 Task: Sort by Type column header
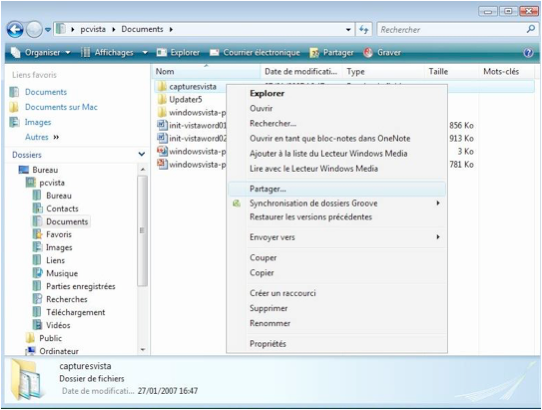pos(384,72)
